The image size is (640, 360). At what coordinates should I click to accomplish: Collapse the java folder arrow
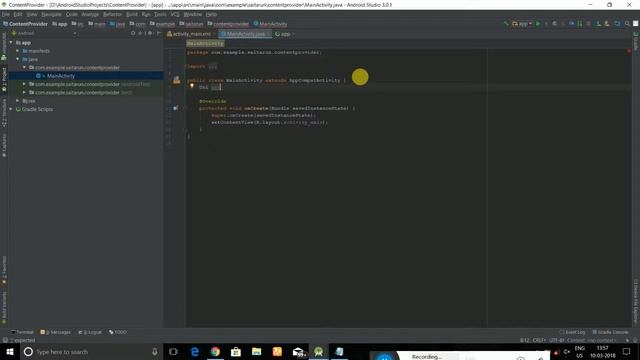click(x=18, y=59)
